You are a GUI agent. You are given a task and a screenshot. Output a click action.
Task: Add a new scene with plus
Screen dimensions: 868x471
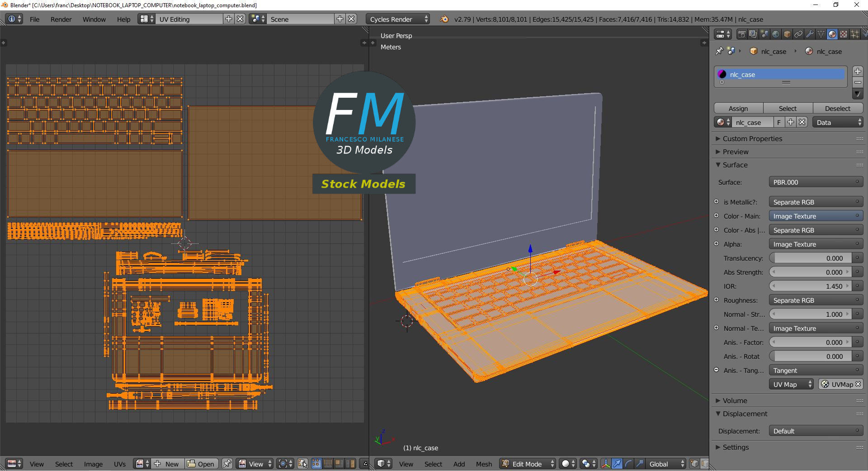click(340, 19)
